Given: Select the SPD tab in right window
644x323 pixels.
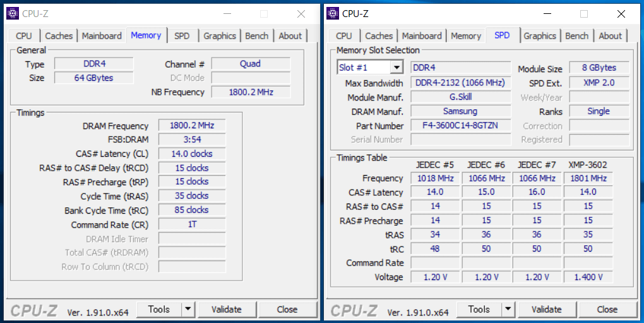Looking at the screenshot, I should coord(503,35).
